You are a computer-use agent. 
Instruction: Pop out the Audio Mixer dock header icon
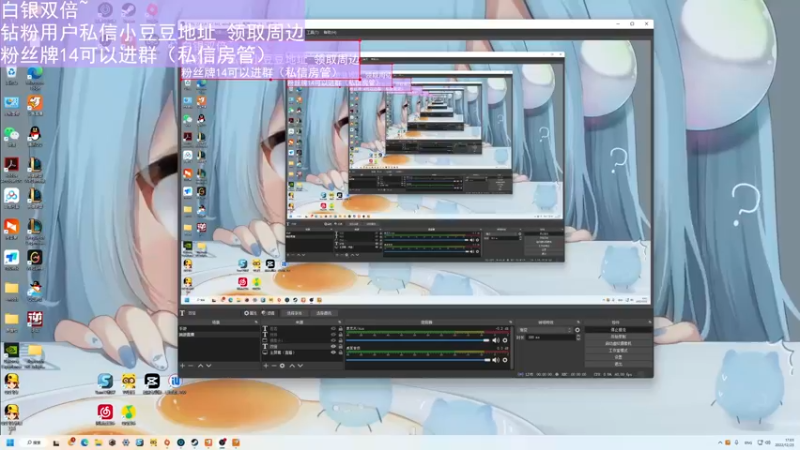click(511, 321)
